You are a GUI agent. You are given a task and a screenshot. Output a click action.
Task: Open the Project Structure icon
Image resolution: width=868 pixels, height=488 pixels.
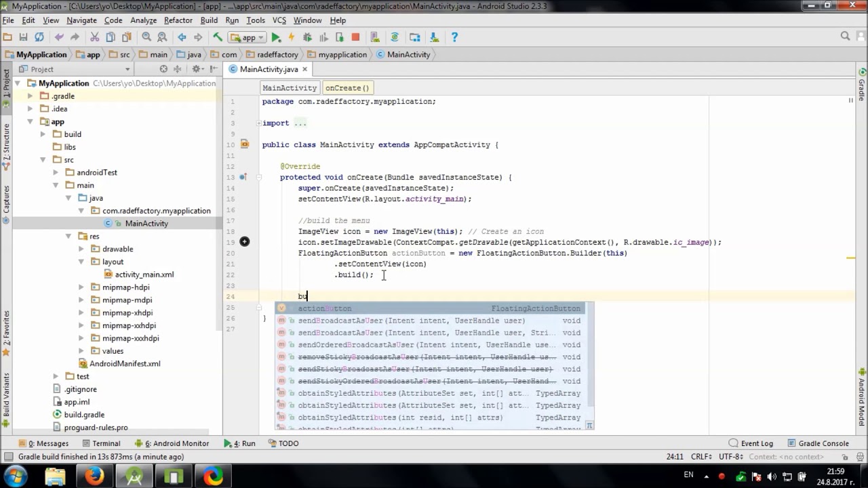pos(414,37)
